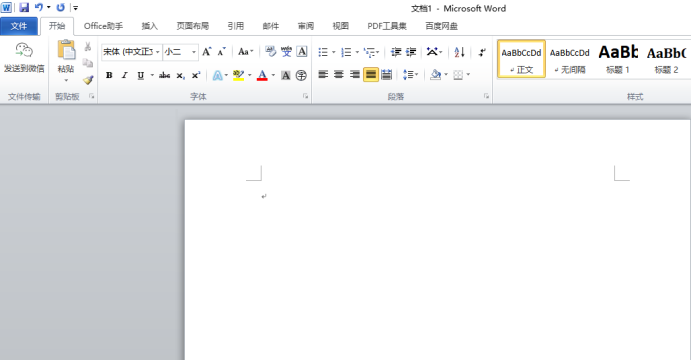Sort text with A-Z icon

coord(459,52)
